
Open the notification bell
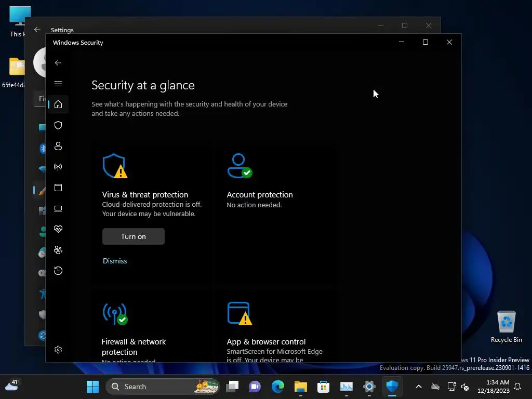518,387
